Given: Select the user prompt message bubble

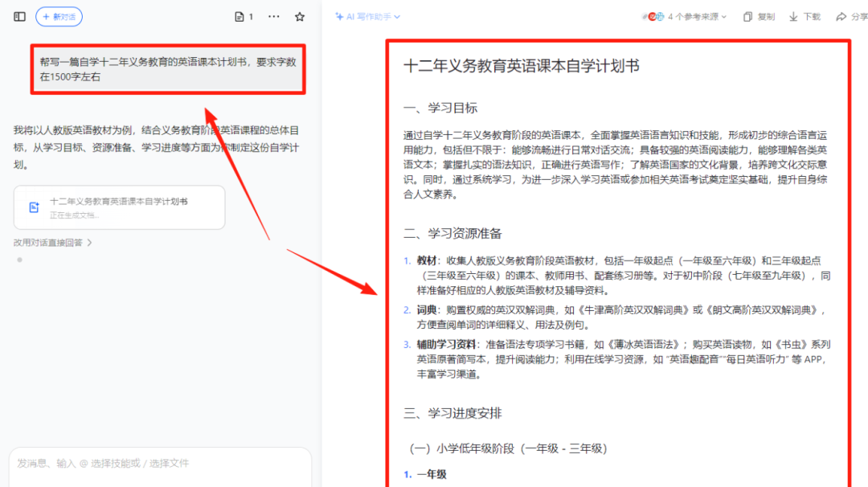Looking at the screenshot, I should [168, 70].
